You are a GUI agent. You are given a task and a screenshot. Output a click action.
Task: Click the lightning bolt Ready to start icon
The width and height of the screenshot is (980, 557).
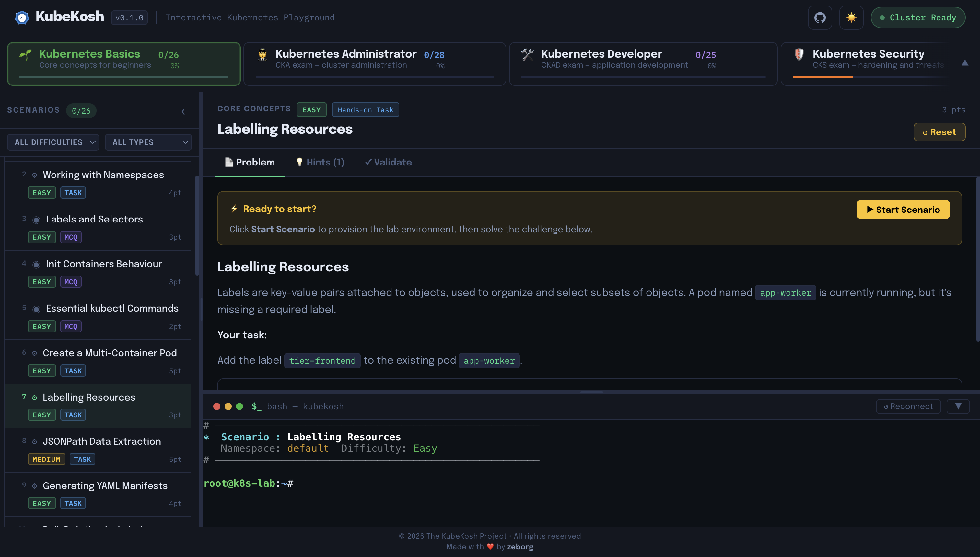pos(234,209)
